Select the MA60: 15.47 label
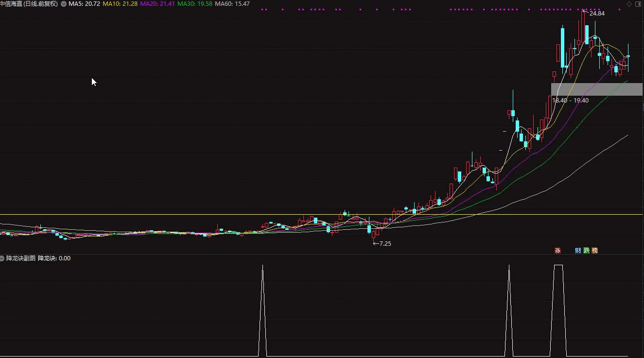644x358 pixels. [x=232, y=4]
